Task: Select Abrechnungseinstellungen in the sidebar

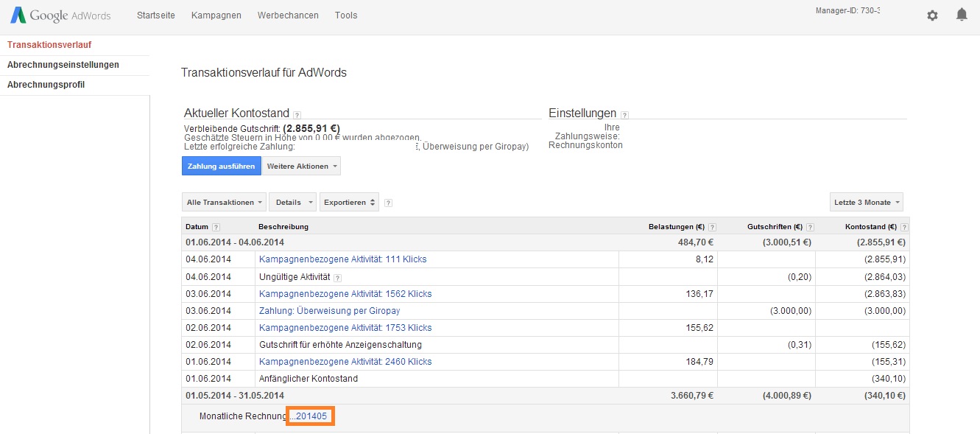Action: pos(63,65)
